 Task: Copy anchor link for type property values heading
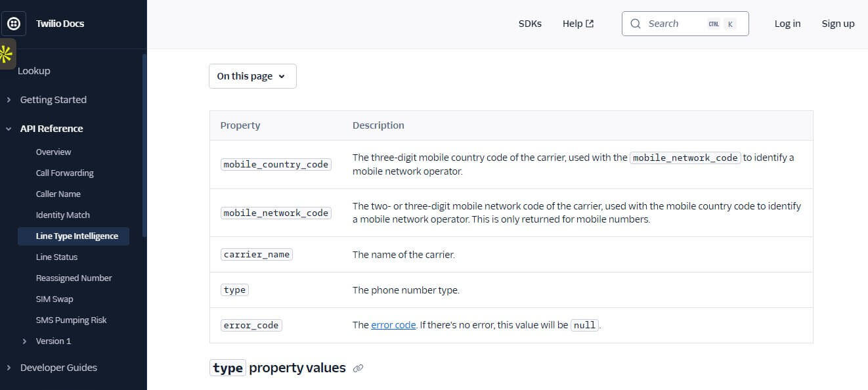pos(358,368)
